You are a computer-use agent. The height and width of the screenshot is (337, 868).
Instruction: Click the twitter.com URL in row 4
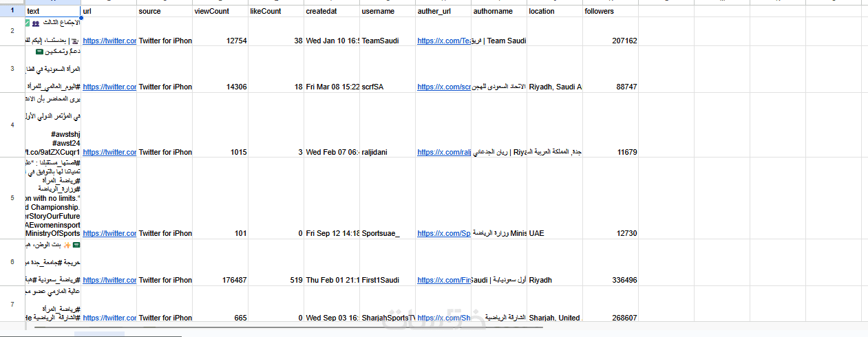[109, 152]
